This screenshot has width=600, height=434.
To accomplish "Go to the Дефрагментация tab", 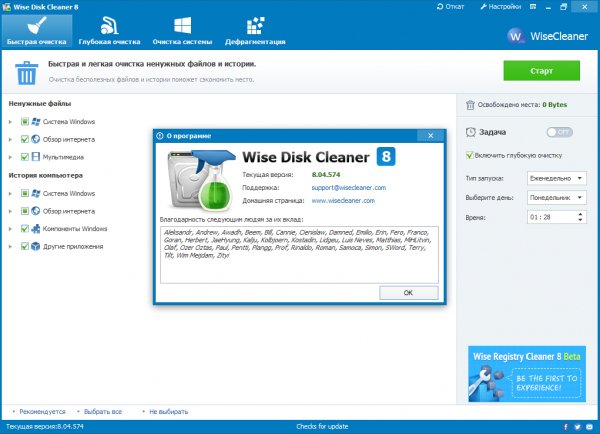I will pyautogui.click(x=255, y=31).
